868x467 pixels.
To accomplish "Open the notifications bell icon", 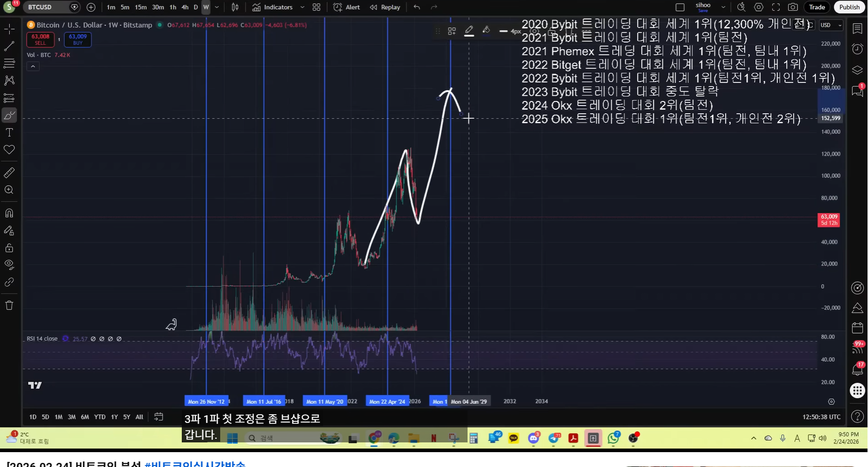I will point(857,369).
